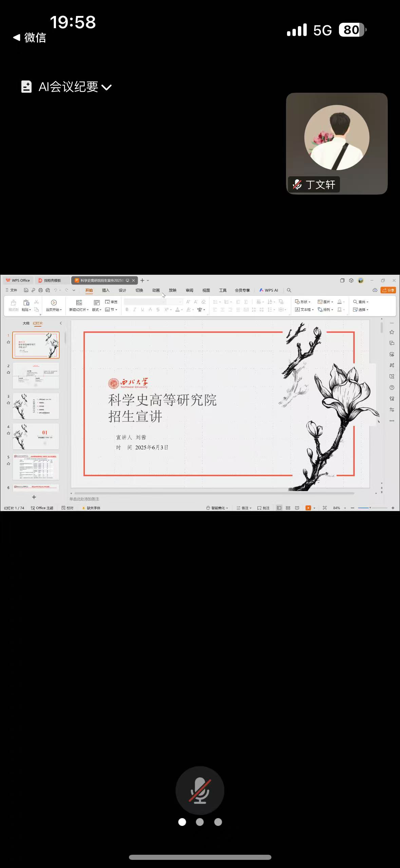
Task: Add a new tab with plus icon
Action: 142,281
